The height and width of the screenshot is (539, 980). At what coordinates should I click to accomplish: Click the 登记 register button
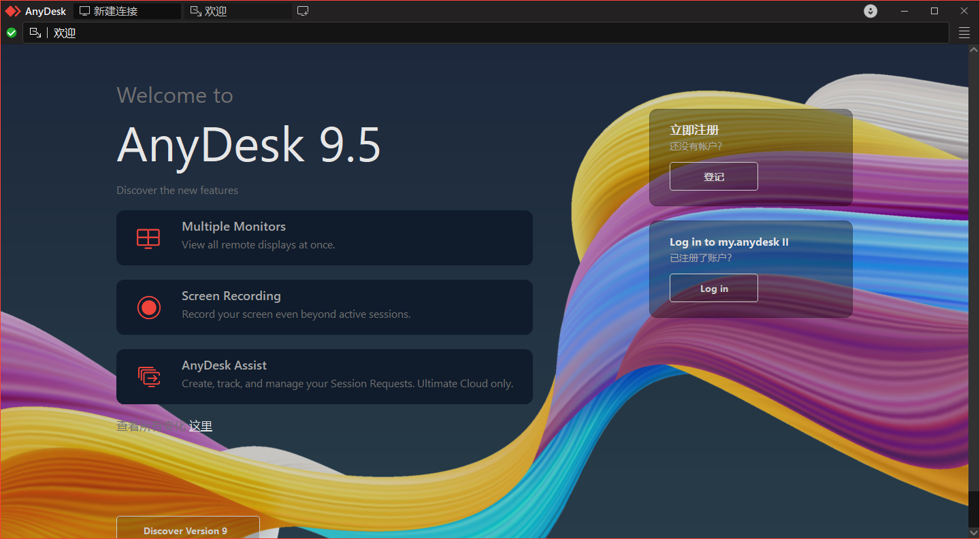pos(714,176)
